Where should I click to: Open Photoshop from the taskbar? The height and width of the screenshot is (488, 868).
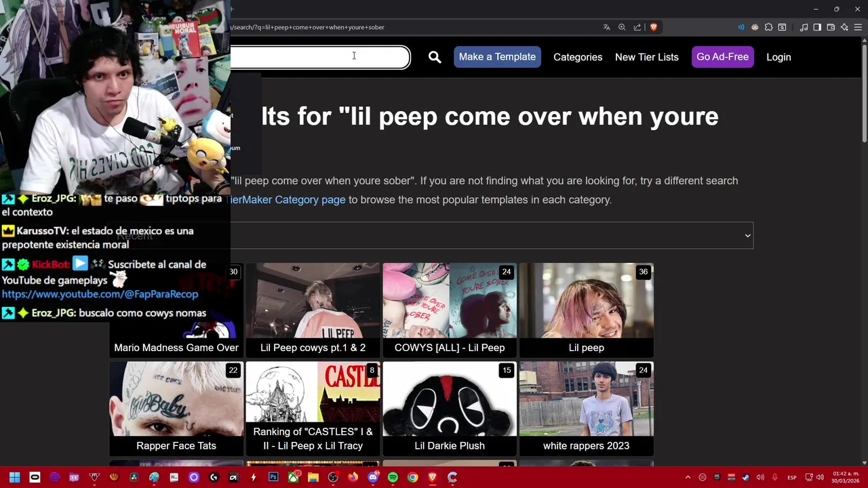pos(273,477)
